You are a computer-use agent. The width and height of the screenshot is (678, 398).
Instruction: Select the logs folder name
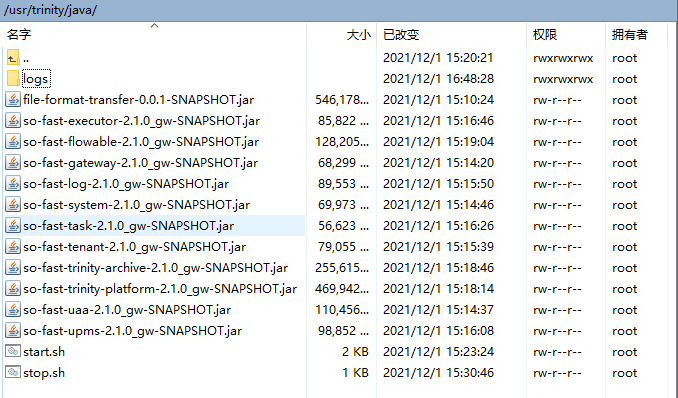[x=36, y=79]
